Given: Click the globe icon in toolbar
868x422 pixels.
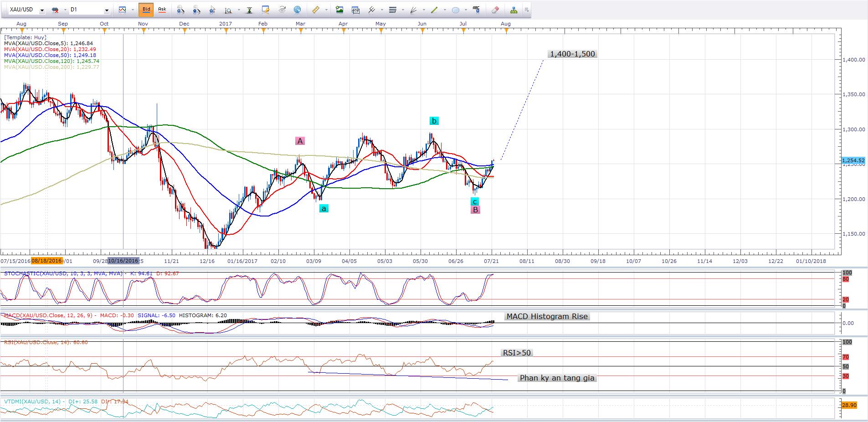Looking at the screenshot, I should click(x=297, y=10).
